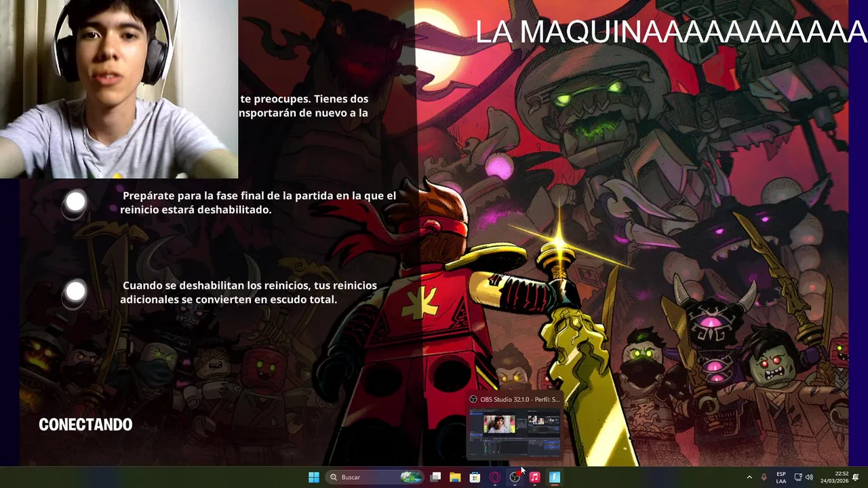Open Opera GX browser from taskbar
The image size is (868, 488).
tap(495, 477)
